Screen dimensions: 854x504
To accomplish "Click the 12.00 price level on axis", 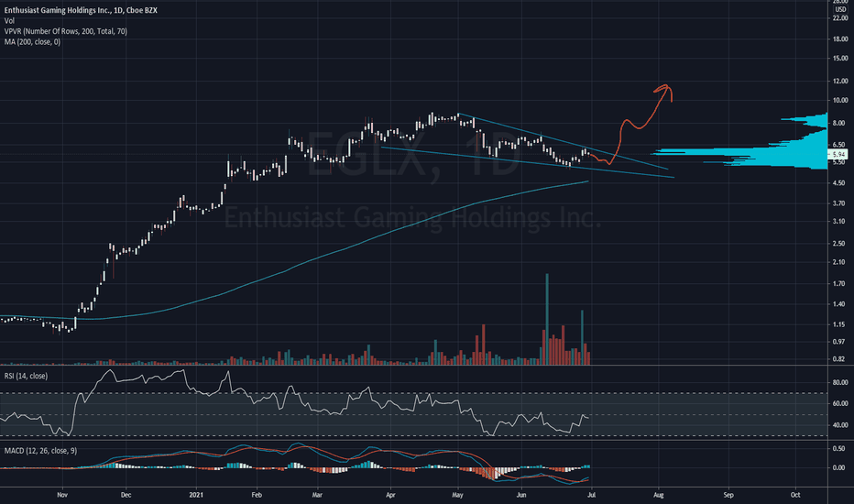I will click(x=839, y=81).
